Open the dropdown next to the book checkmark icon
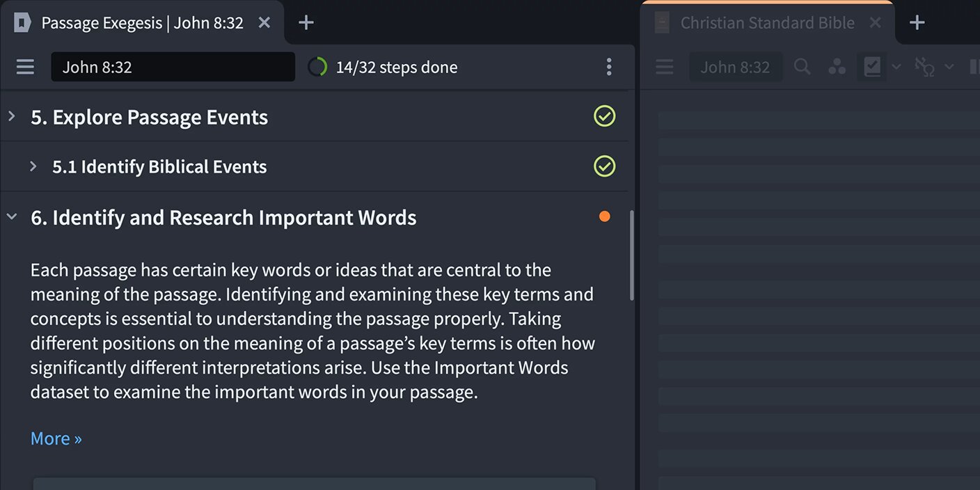 pos(896,67)
